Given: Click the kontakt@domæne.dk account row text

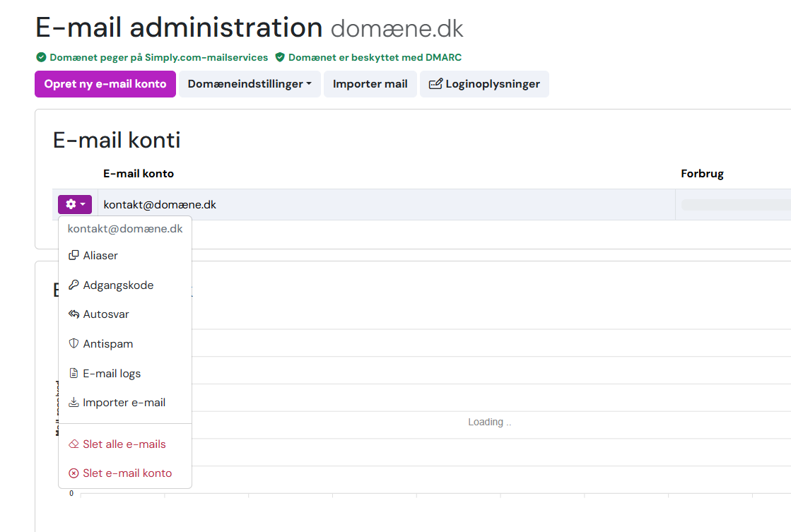Looking at the screenshot, I should (160, 205).
